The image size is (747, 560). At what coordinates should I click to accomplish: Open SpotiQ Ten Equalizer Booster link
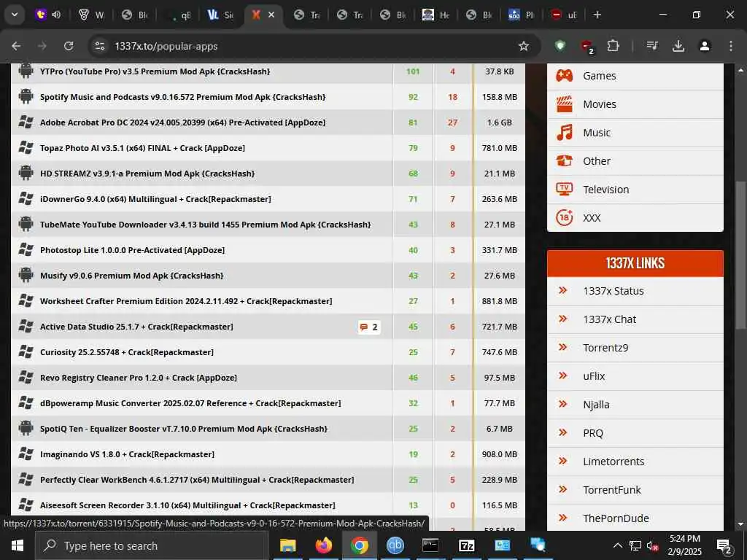(x=183, y=429)
